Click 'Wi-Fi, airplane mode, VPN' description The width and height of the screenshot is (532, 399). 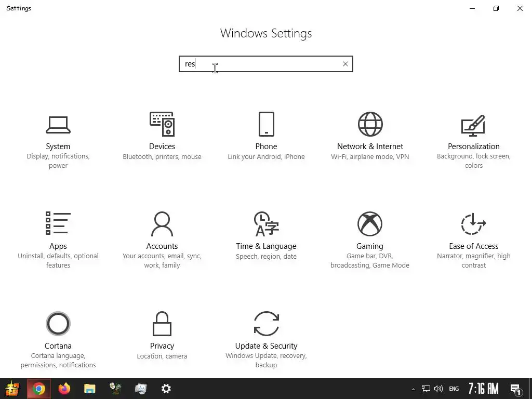point(370,157)
